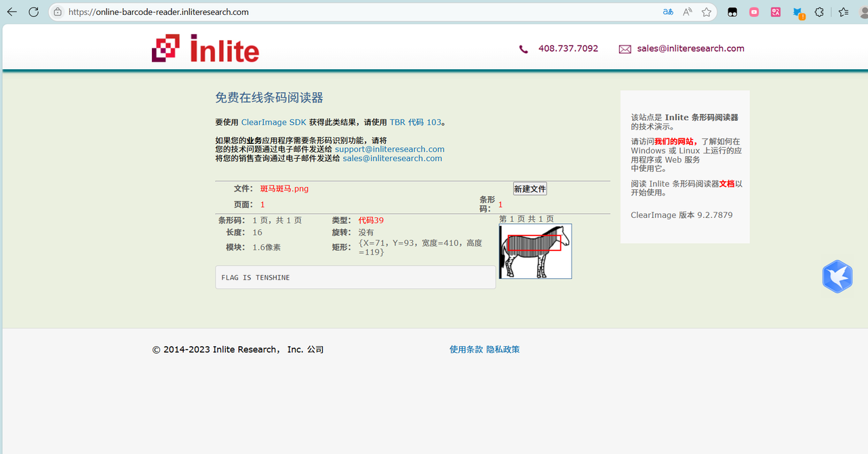Image resolution: width=868 pixels, height=454 pixels.
Task: Click the envelope icon beside sales email
Action: click(x=625, y=48)
